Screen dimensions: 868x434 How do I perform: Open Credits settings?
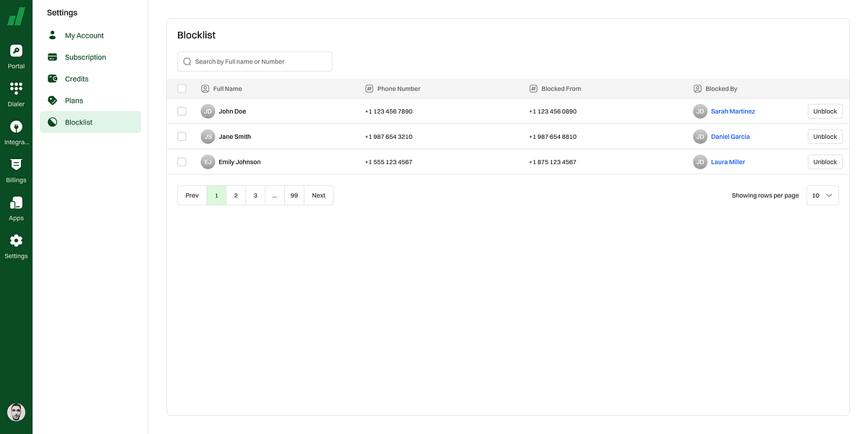90,79
